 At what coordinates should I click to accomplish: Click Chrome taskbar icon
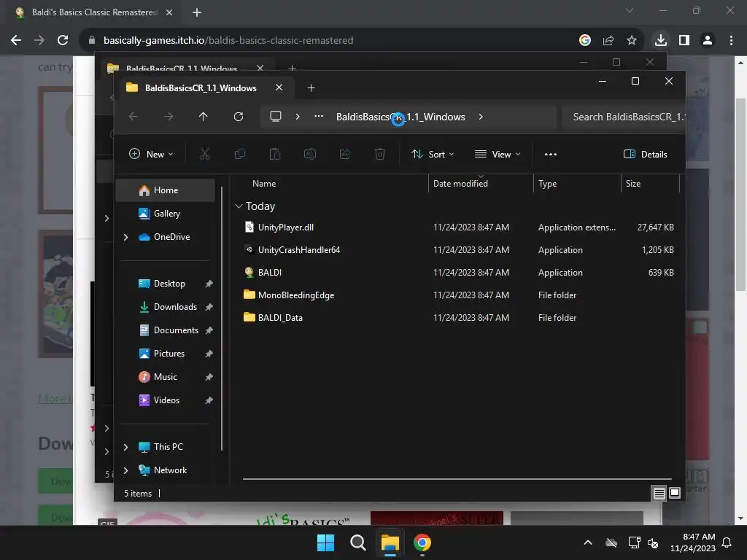click(422, 542)
